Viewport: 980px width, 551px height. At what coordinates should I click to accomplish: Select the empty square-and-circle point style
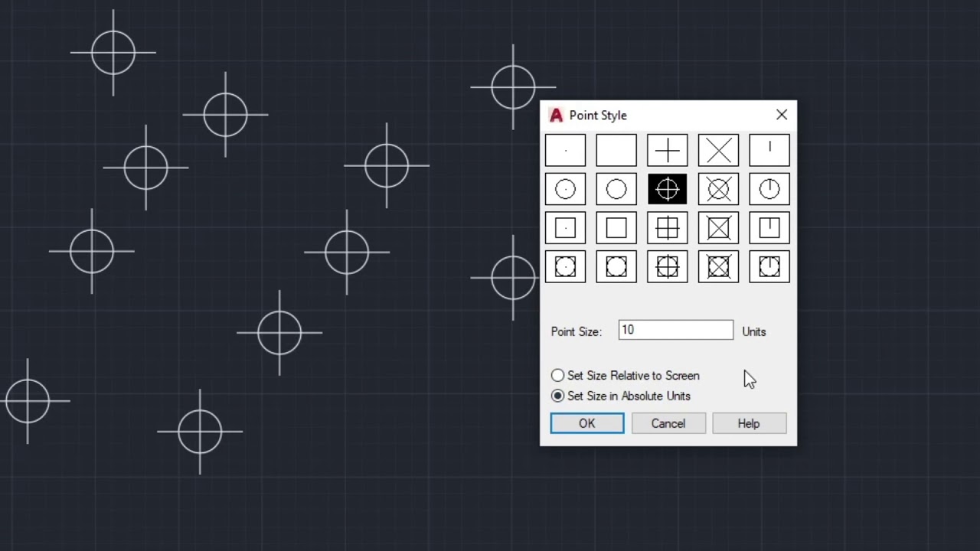tap(616, 266)
